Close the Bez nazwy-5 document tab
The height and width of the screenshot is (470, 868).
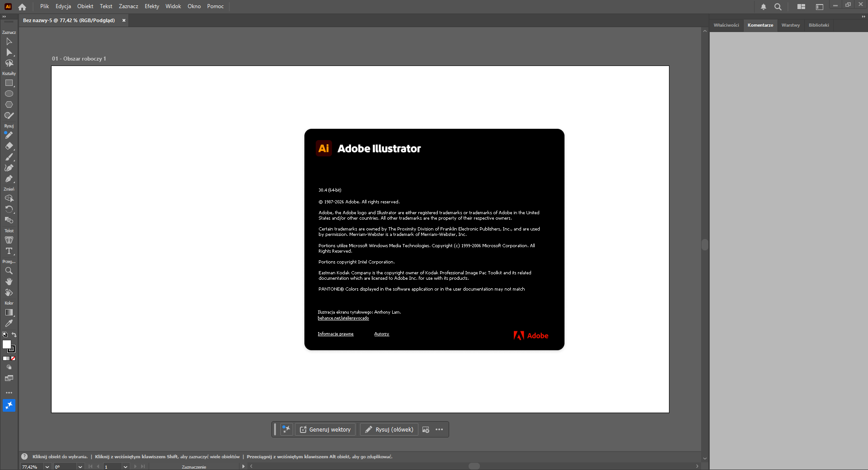coord(124,20)
